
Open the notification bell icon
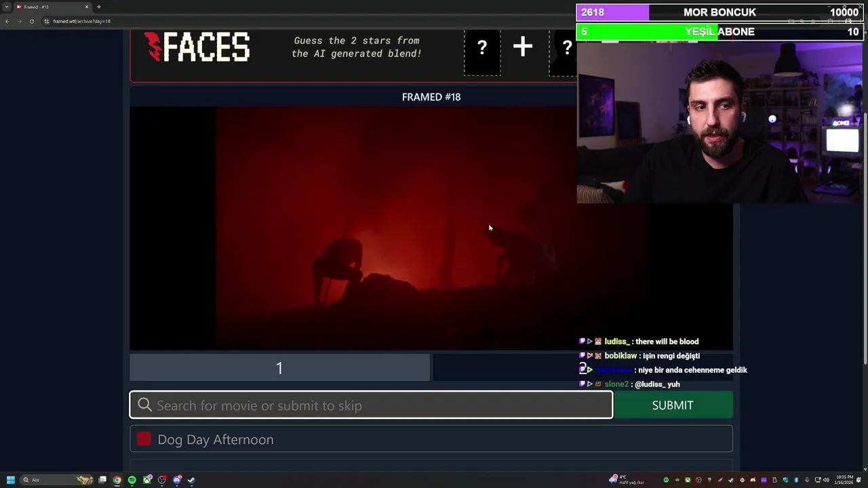pos(859,480)
